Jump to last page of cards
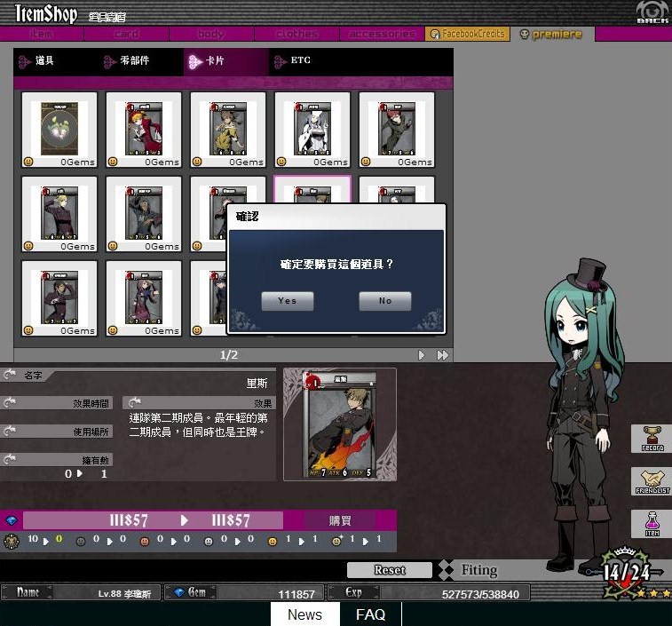 pos(442,355)
